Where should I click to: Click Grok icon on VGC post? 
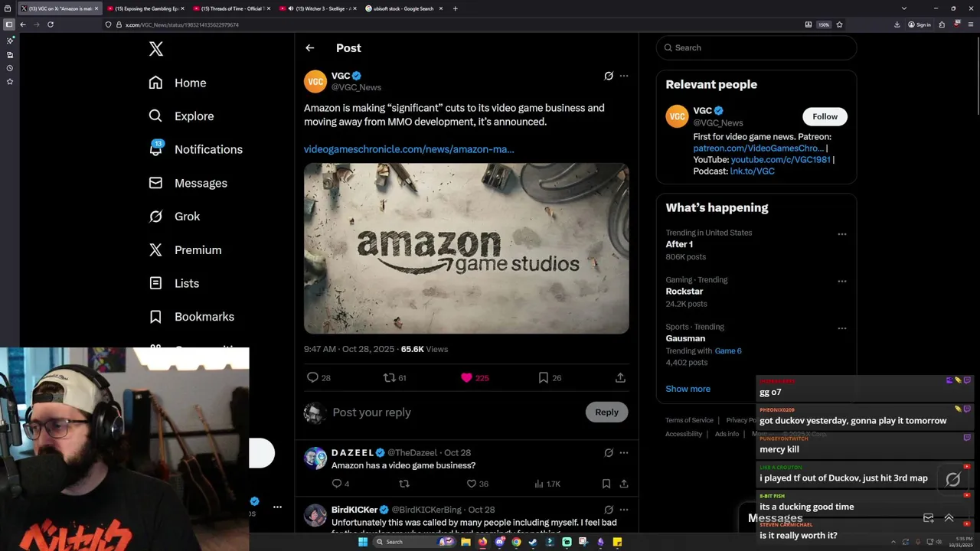click(609, 76)
